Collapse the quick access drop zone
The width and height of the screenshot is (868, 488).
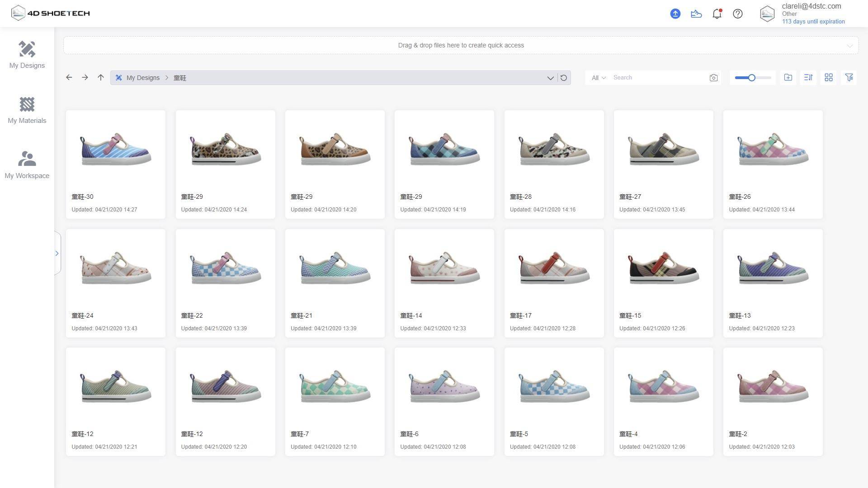click(849, 46)
